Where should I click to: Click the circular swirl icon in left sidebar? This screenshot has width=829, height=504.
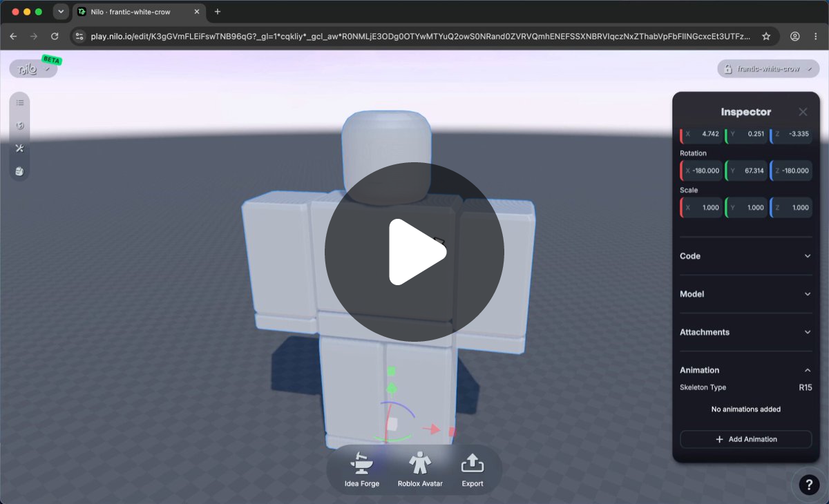pyautogui.click(x=20, y=126)
